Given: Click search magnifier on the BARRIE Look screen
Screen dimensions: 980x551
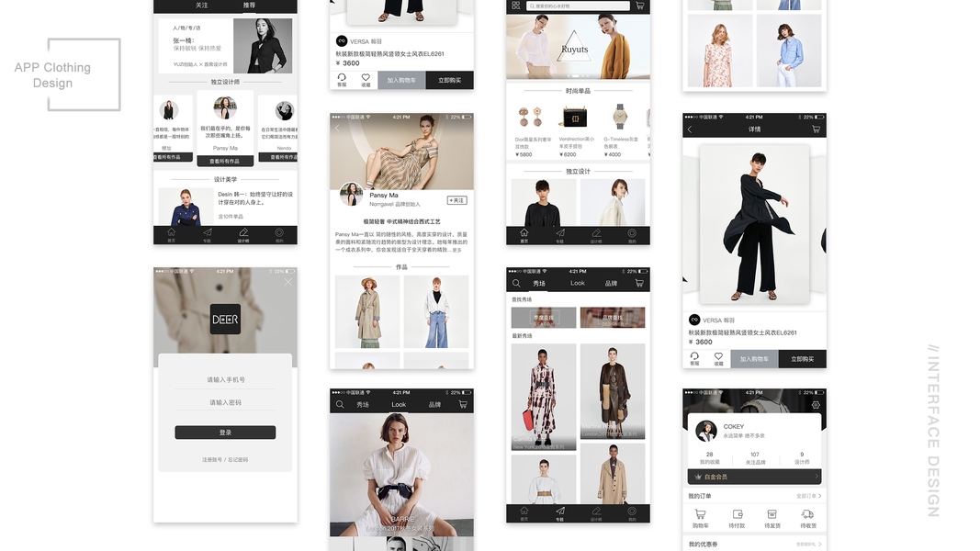Looking at the screenshot, I should click(x=340, y=404).
